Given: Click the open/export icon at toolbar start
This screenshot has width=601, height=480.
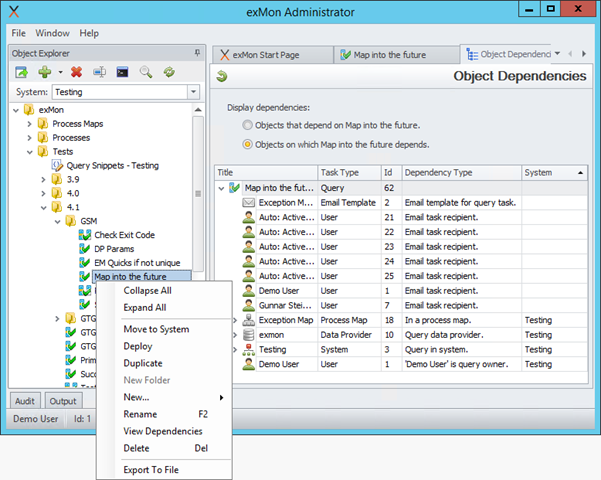Looking at the screenshot, I should pyautogui.click(x=21, y=72).
